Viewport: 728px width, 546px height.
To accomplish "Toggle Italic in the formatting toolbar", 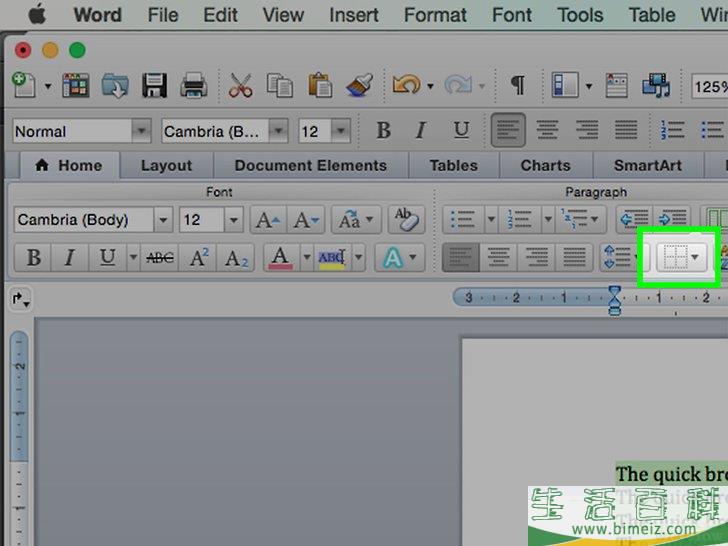I will (421, 130).
